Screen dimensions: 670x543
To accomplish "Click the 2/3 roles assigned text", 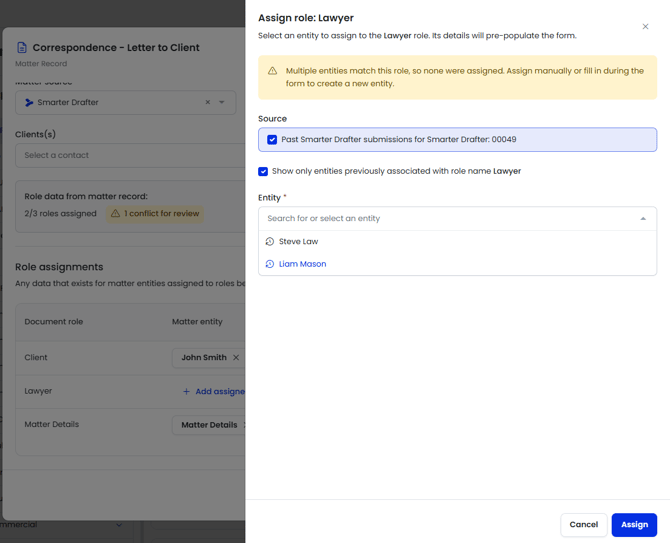I will click(x=60, y=214).
